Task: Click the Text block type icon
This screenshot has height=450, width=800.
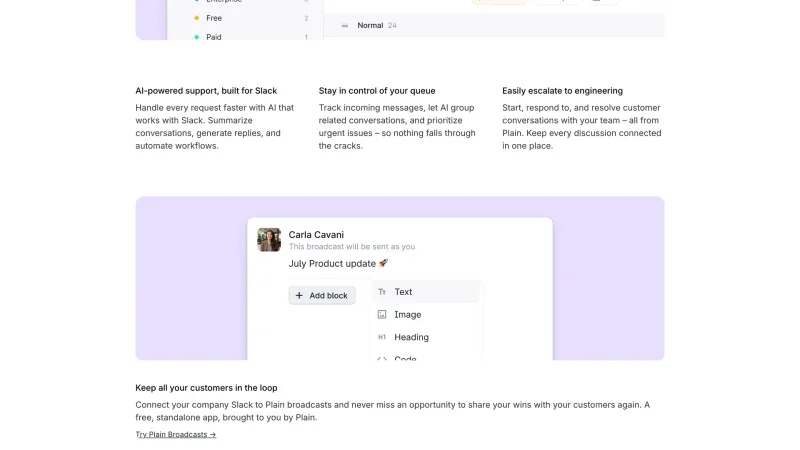Action: [382, 292]
